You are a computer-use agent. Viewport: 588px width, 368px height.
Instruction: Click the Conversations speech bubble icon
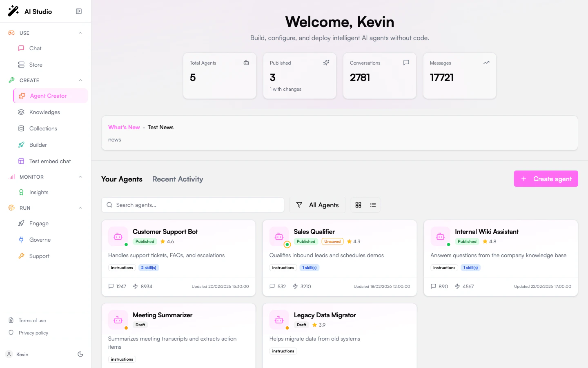pyautogui.click(x=406, y=63)
